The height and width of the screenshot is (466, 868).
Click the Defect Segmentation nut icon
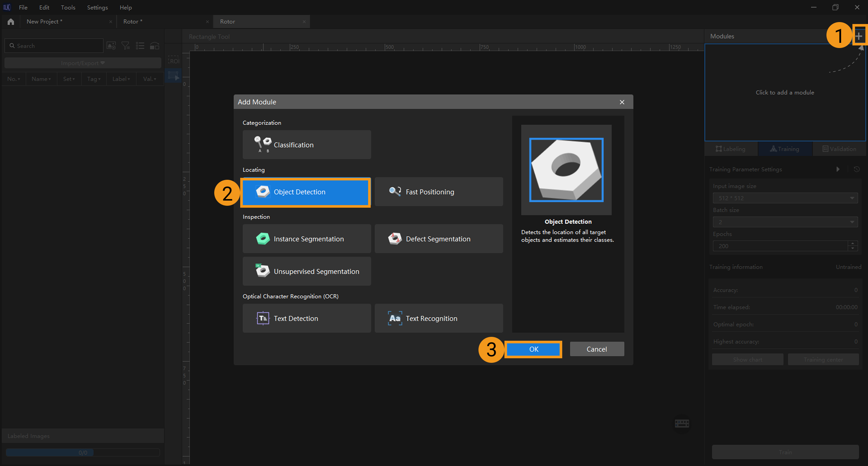tap(395, 239)
